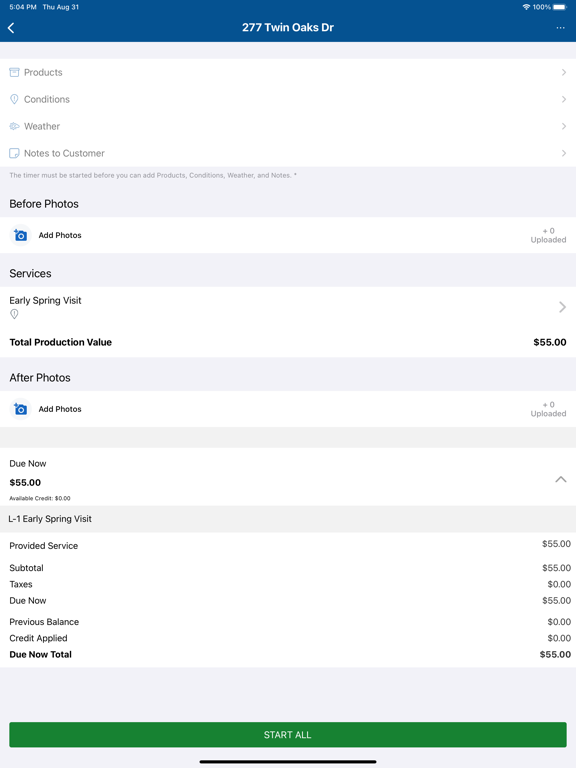The height and width of the screenshot is (768, 576).
Task: Tap the Due Now Total $55.00 amount
Action: coord(555,654)
